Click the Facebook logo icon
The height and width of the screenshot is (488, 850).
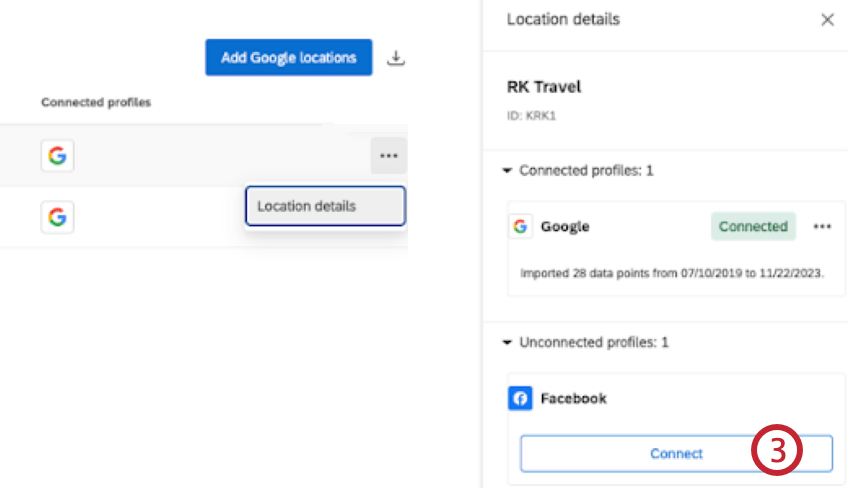click(520, 399)
